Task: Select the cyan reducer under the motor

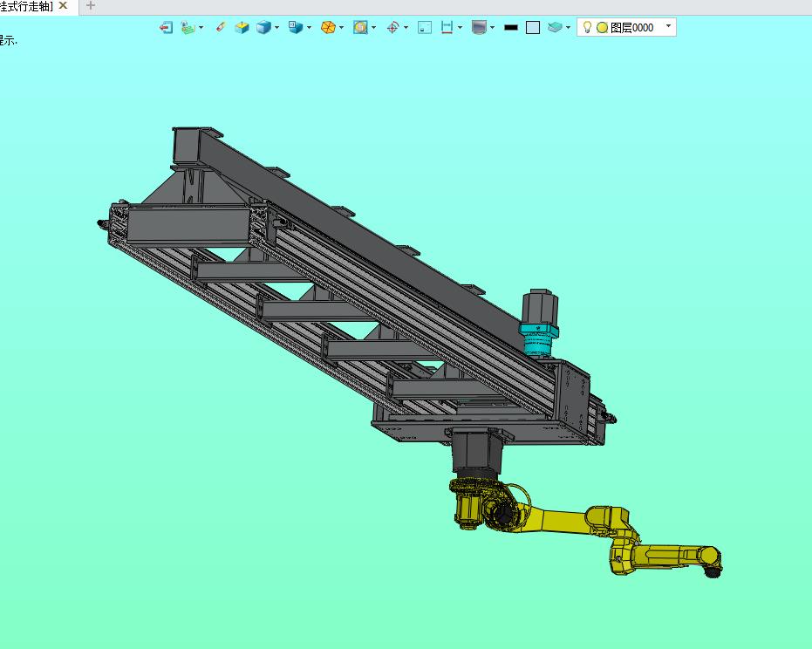Action: click(539, 339)
